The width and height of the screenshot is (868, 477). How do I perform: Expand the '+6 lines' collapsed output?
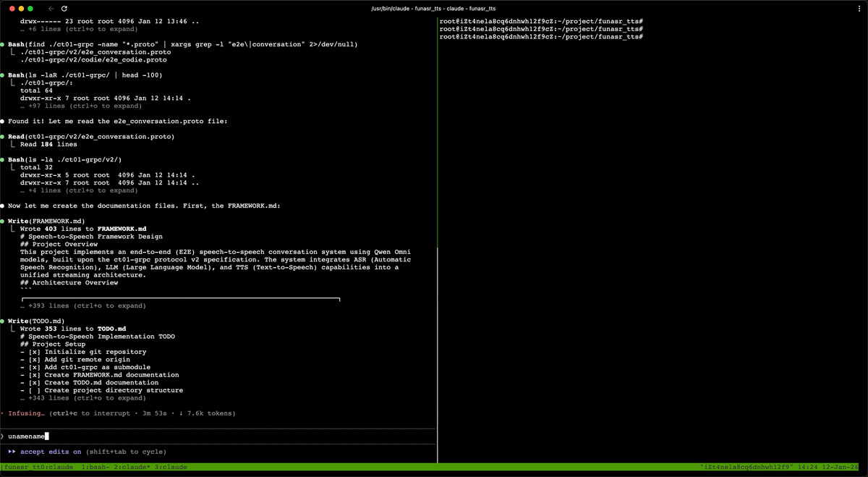[79, 29]
